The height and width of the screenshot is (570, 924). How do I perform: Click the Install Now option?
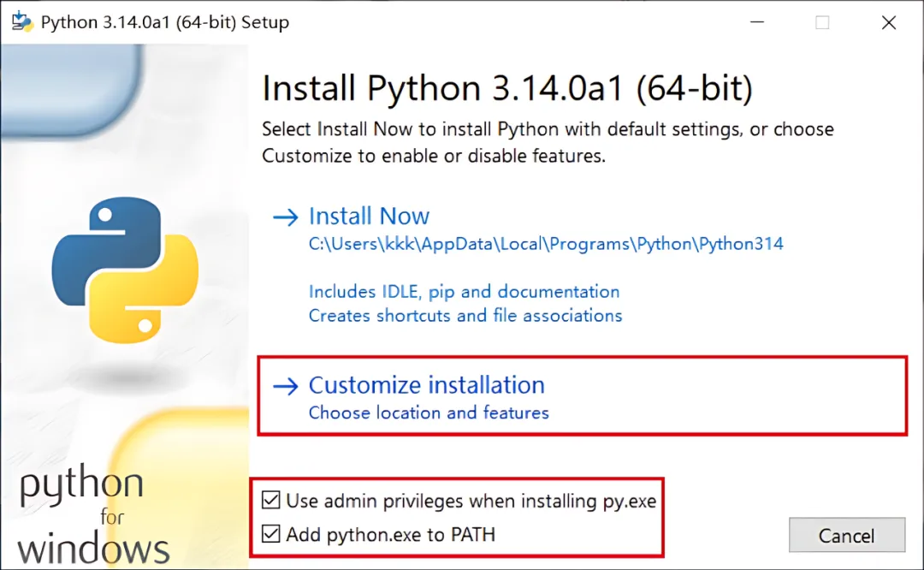click(x=369, y=217)
